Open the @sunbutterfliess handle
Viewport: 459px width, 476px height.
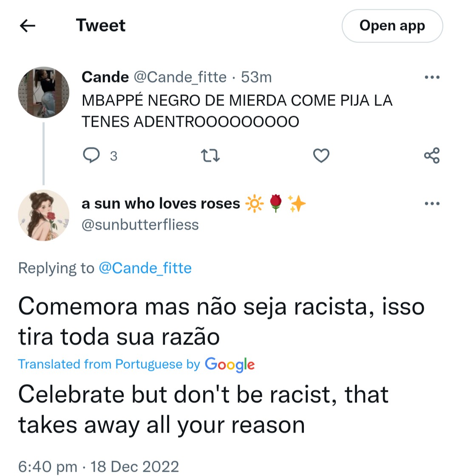(x=140, y=225)
